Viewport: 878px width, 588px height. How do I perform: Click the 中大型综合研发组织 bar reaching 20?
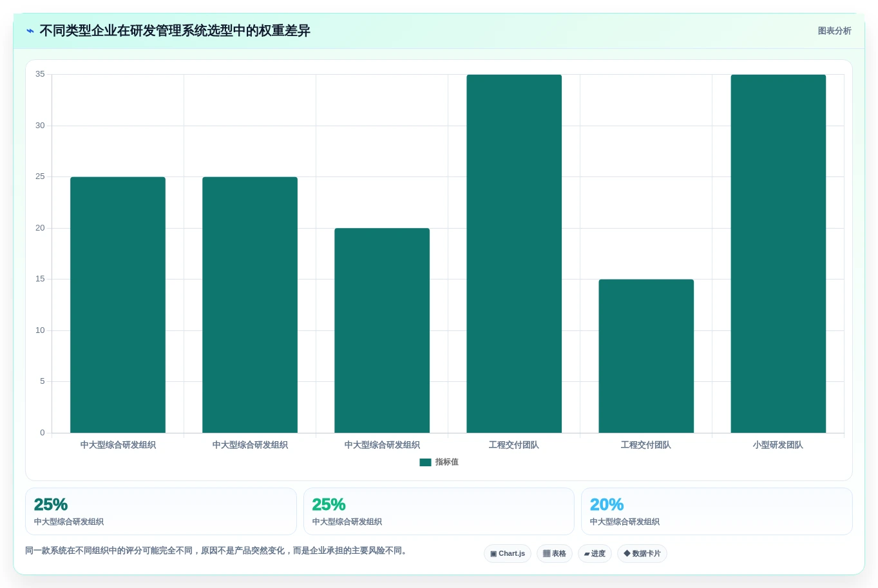point(382,330)
